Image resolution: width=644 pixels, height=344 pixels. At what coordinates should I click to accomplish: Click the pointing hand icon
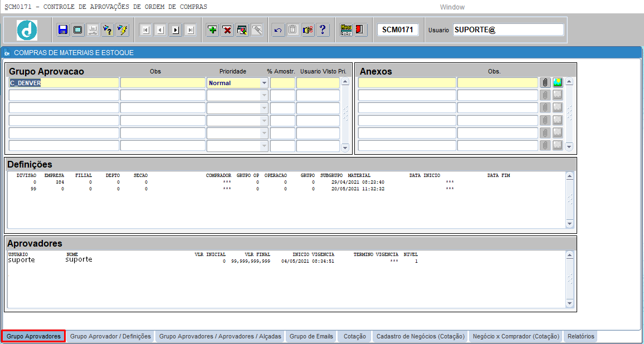click(308, 30)
